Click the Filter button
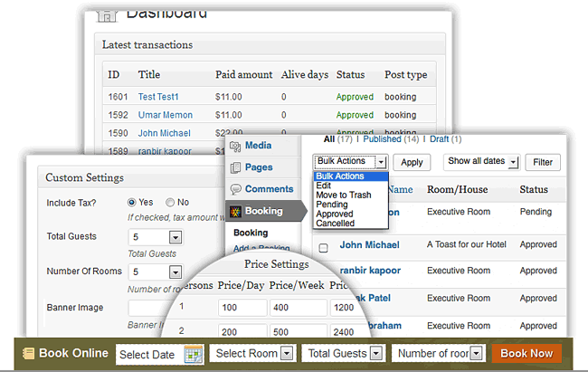Viewport: 588px width, 372px height. [x=543, y=162]
